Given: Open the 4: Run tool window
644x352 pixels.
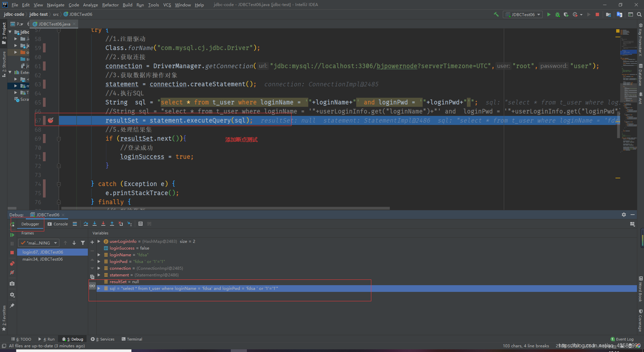Looking at the screenshot, I should pos(47,339).
